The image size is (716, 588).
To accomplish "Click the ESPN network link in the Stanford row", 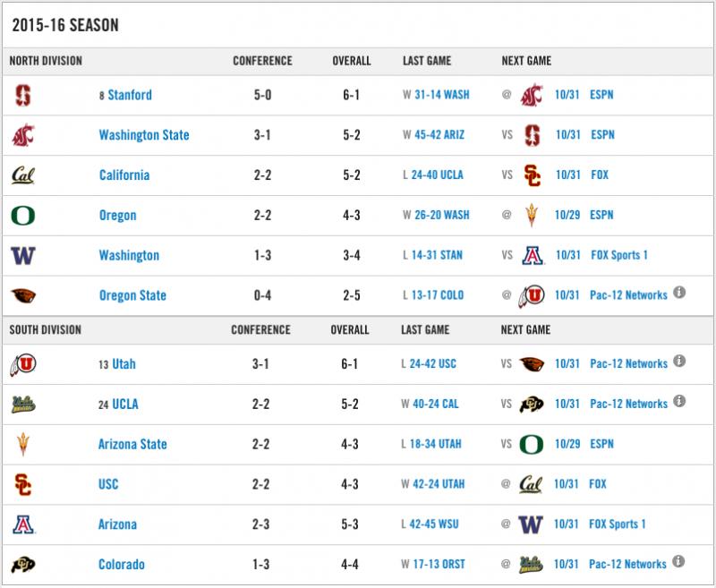I will coord(601,95).
